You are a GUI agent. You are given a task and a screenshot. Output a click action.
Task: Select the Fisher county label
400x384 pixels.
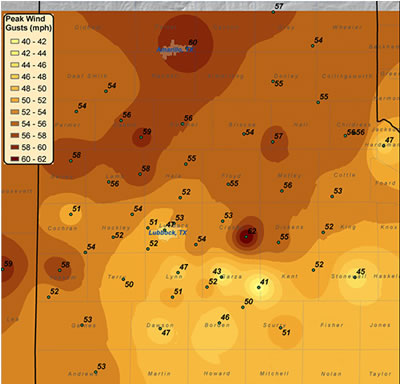tap(332, 325)
